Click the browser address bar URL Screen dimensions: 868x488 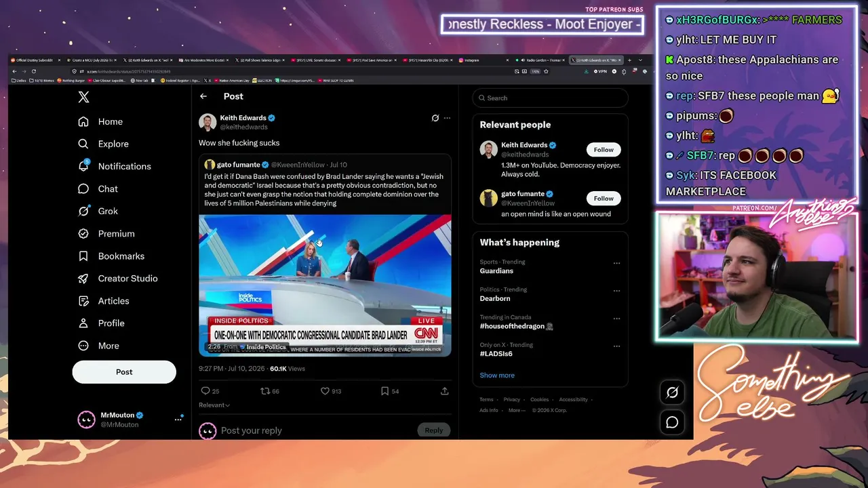[128, 71]
